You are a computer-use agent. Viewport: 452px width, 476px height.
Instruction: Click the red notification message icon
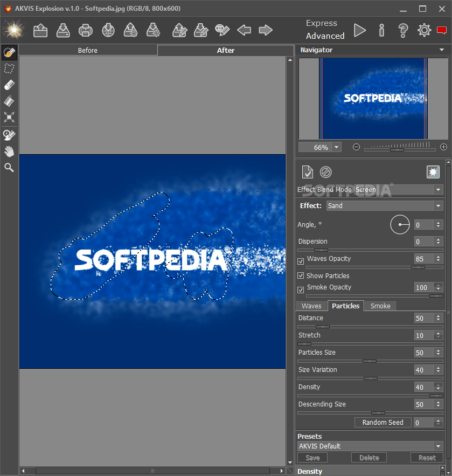pos(442,30)
